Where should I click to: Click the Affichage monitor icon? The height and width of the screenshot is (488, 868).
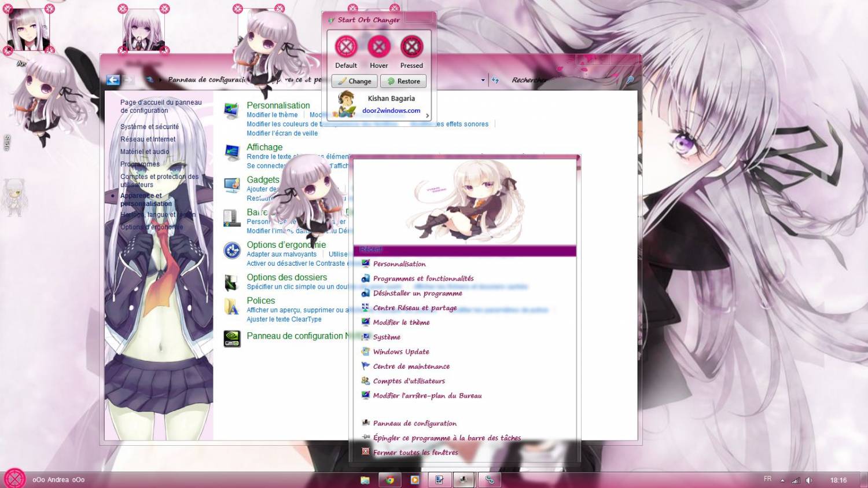[x=231, y=152]
